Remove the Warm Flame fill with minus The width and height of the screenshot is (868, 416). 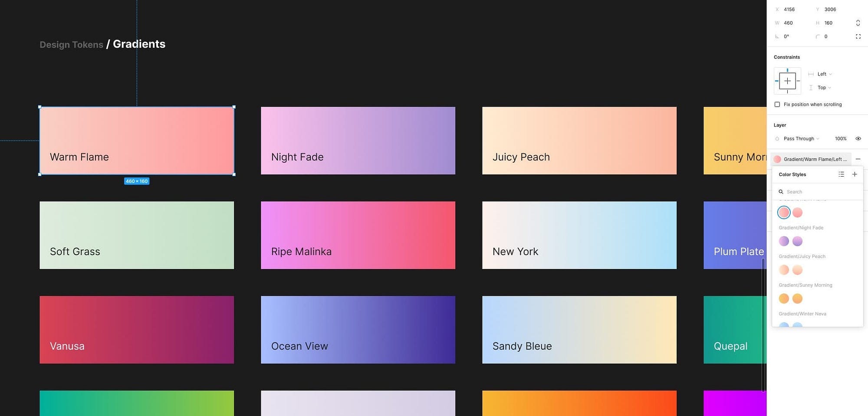click(858, 159)
